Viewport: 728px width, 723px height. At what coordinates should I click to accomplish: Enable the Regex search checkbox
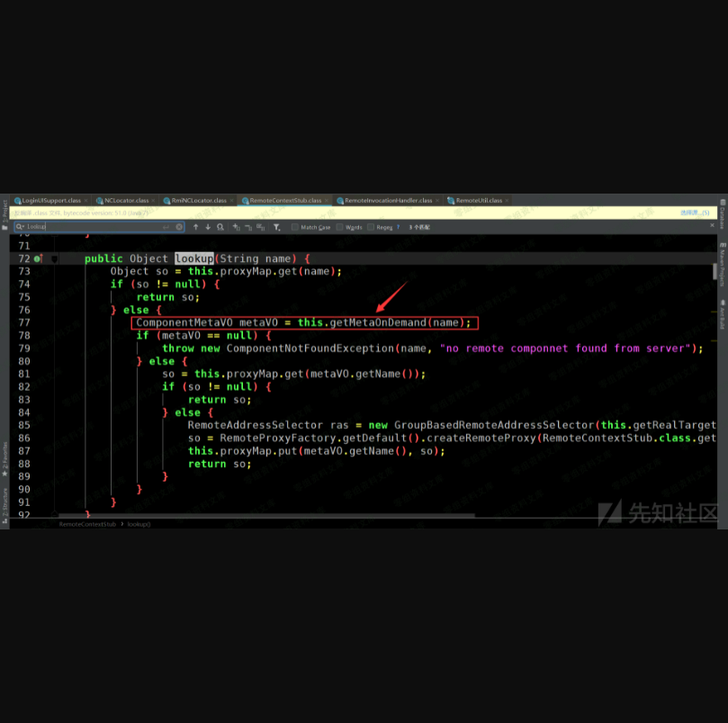[371, 228]
